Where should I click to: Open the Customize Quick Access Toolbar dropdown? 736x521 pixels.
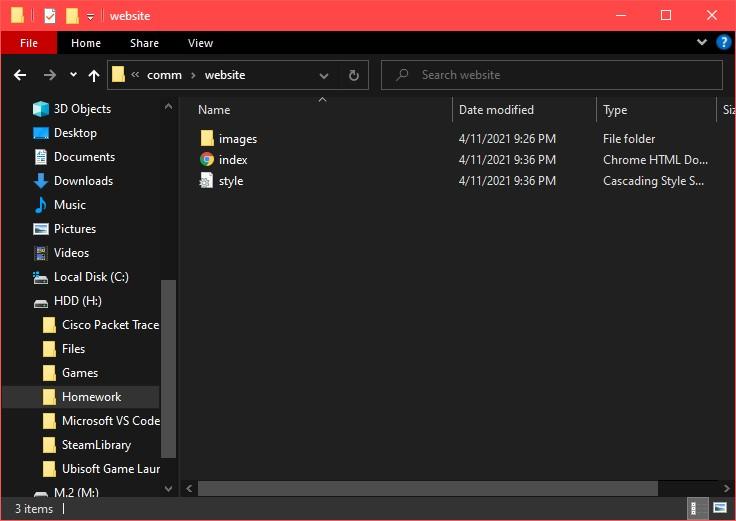pos(90,17)
